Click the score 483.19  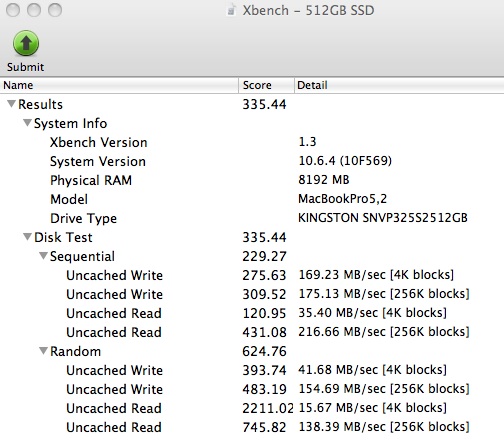(x=264, y=389)
